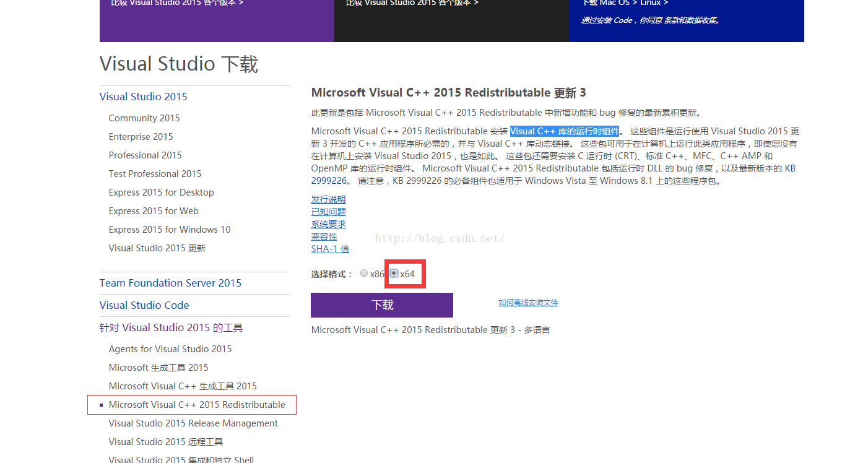Open the 已知问题 link
Image resolution: width=868 pixels, height=463 pixels.
click(x=328, y=212)
